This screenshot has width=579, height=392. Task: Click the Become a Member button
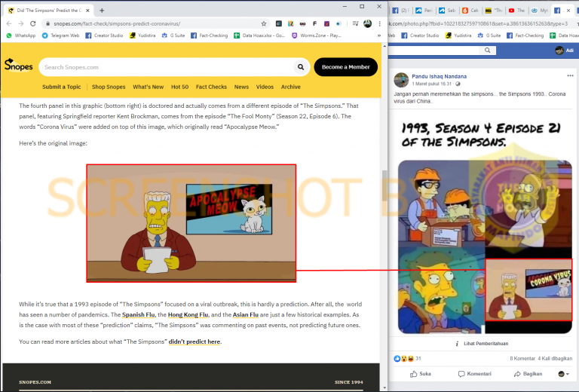pyautogui.click(x=345, y=67)
